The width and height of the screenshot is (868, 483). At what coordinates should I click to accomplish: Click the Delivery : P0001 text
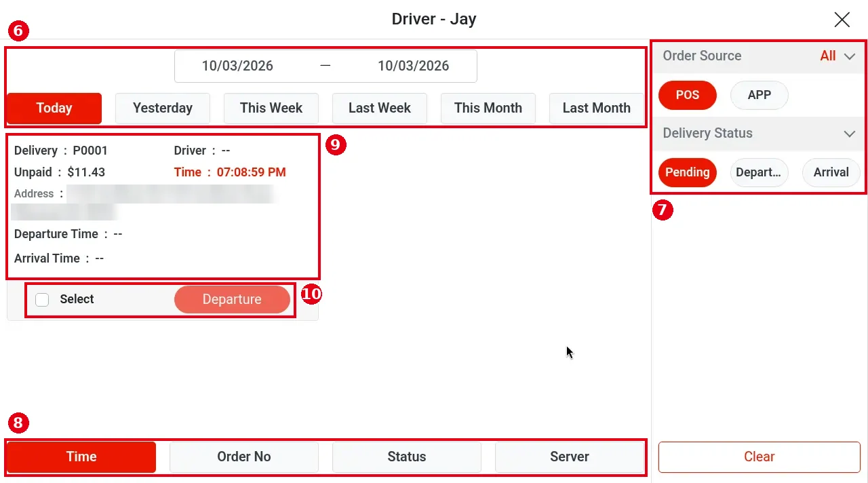pos(61,151)
